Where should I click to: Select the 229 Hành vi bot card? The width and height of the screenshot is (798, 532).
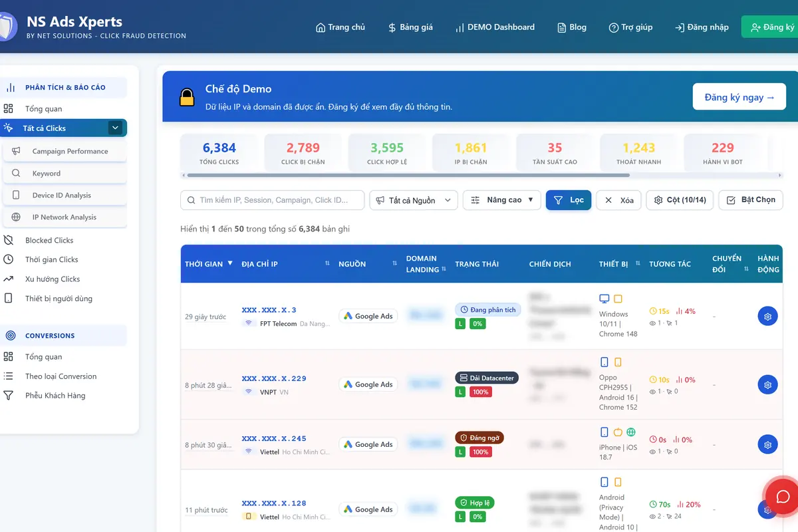tap(723, 152)
